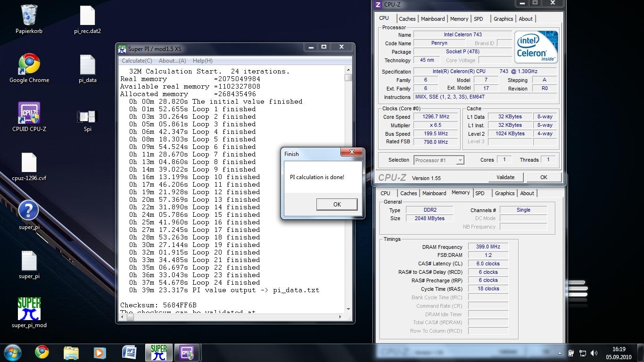Click the Validate button in CPU-Z
Image resolution: width=644 pixels, height=362 pixels.
pyautogui.click(x=505, y=177)
